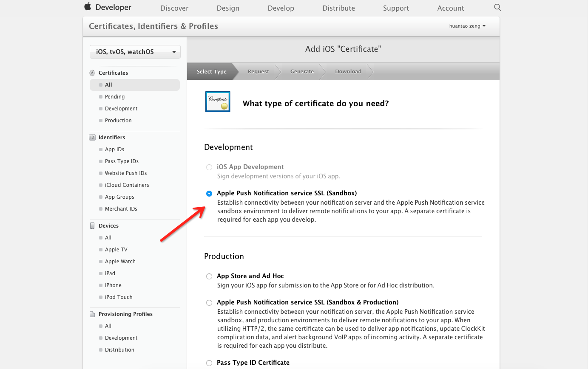588x369 pixels.
Task: Go to Pass Type IDs
Action: pos(122,161)
